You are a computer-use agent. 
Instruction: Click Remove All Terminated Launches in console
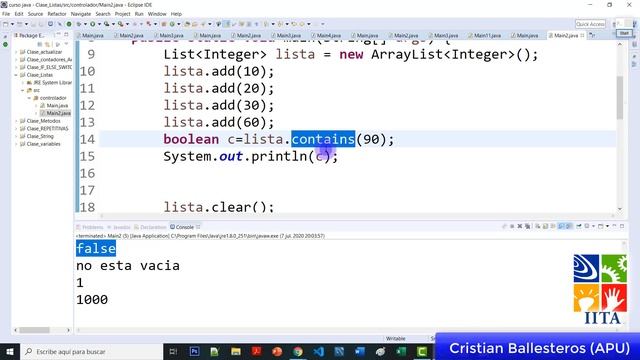point(527,226)
